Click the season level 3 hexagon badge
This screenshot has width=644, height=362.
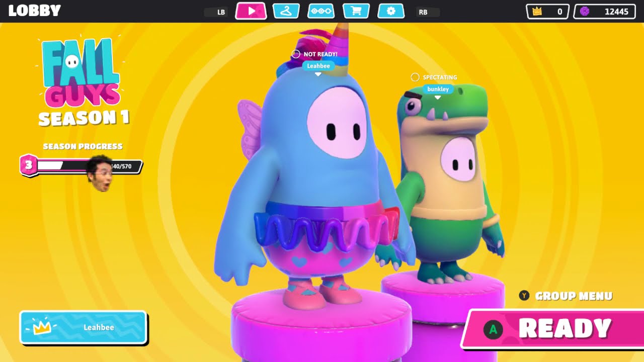[x=29, y=165]
